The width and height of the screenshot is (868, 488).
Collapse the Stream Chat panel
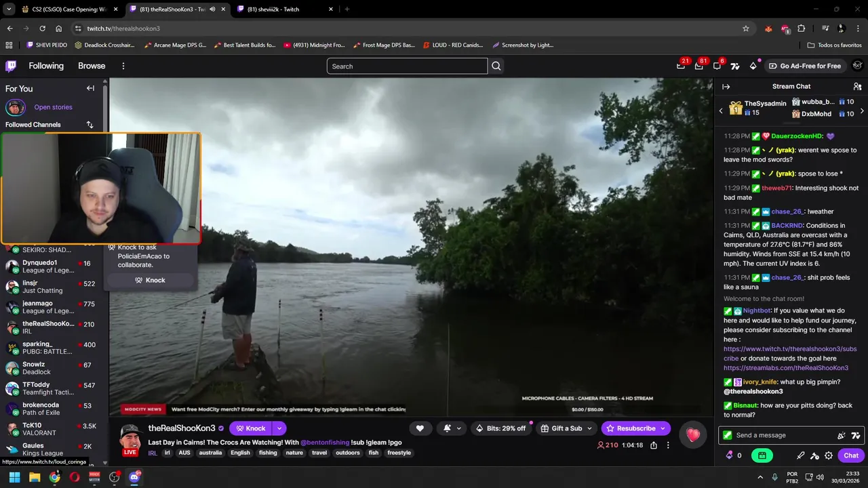click(x=726, y=86)
